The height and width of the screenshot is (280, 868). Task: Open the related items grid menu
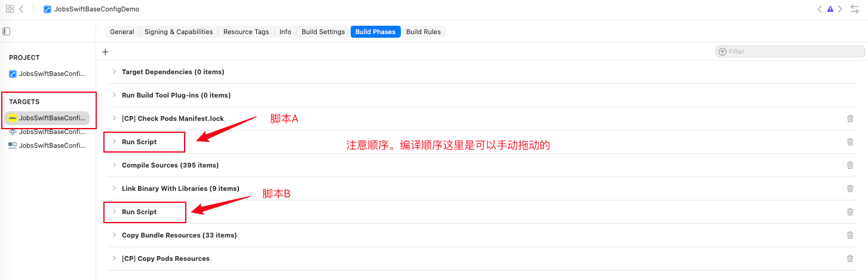pyautogui.click(x=10, y=9)
